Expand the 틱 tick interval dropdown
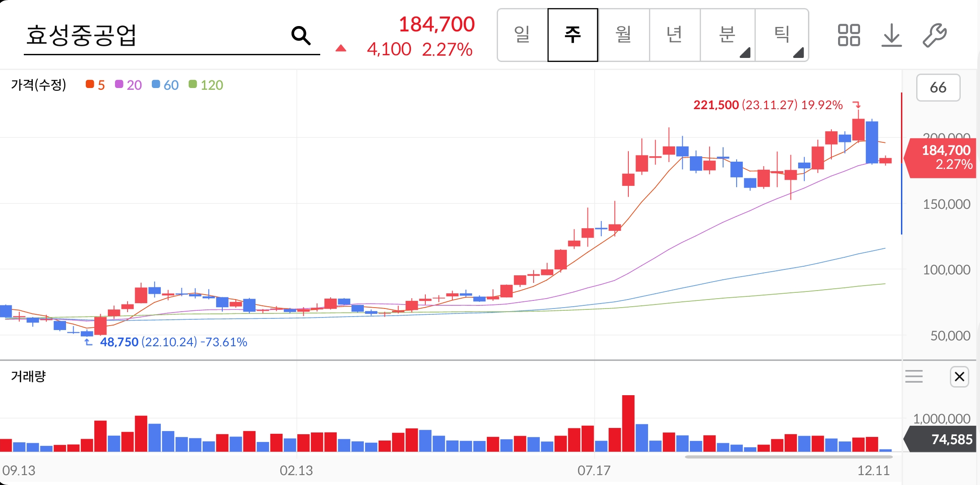This screenshot has height=485, width=980. pyautogui.click(x=782, y=35)
